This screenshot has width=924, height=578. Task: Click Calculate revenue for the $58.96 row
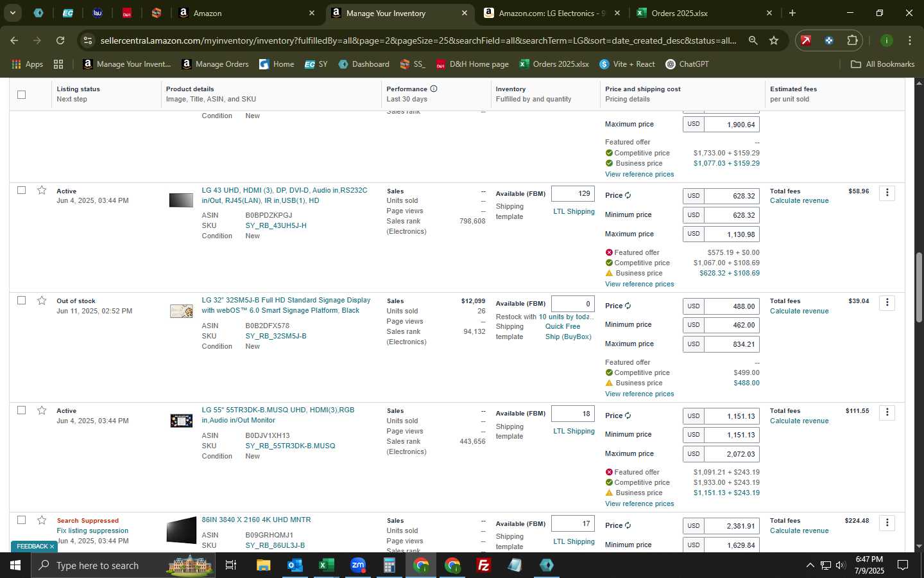tap(799, 201)
